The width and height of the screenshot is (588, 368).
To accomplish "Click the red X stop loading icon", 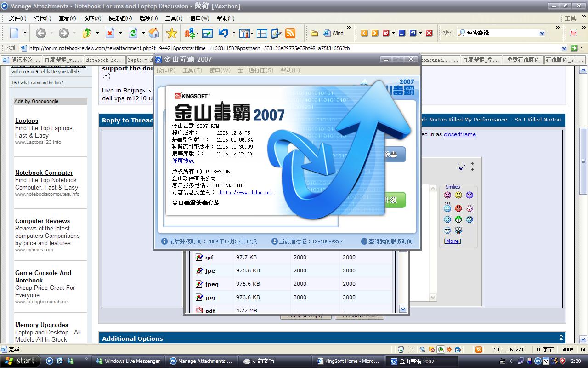I will point(110,33).
